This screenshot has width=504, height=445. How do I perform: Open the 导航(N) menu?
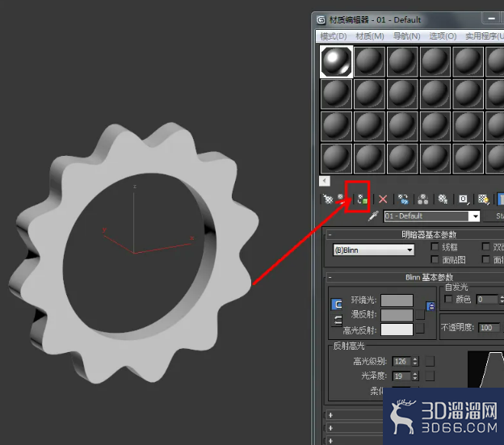(x=406, y=36)
